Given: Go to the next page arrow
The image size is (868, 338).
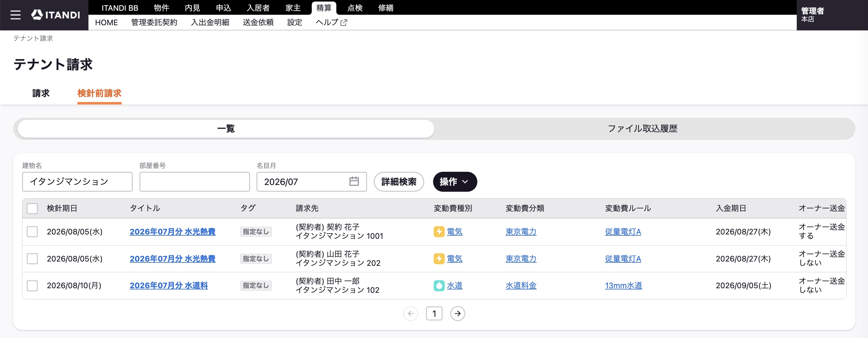Looking at the screenshot, I should [457, 313].
